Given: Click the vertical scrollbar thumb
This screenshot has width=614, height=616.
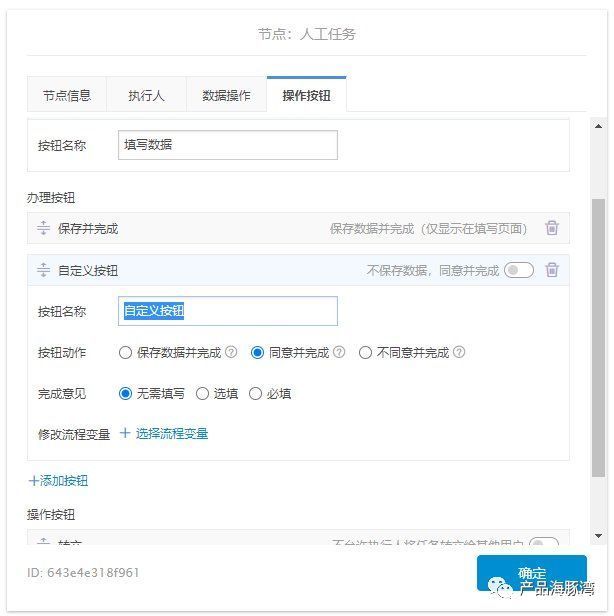Looking at the screenshot, I should [x=598, y=338].
